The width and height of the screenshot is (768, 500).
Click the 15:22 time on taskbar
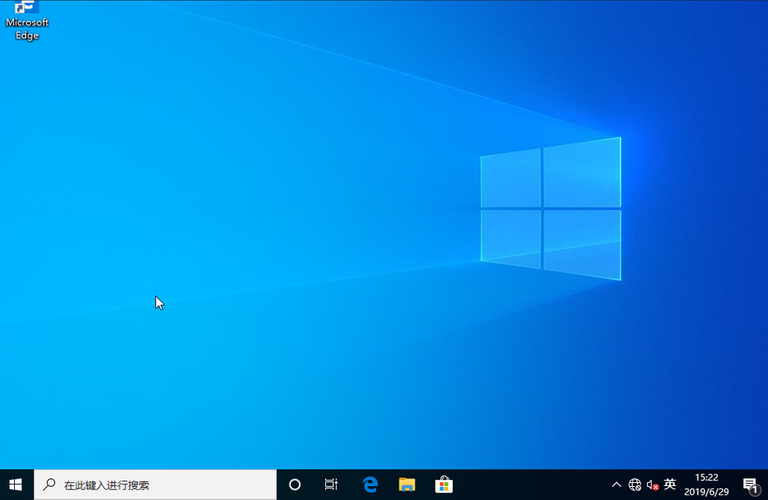click(x=706, y=478)
